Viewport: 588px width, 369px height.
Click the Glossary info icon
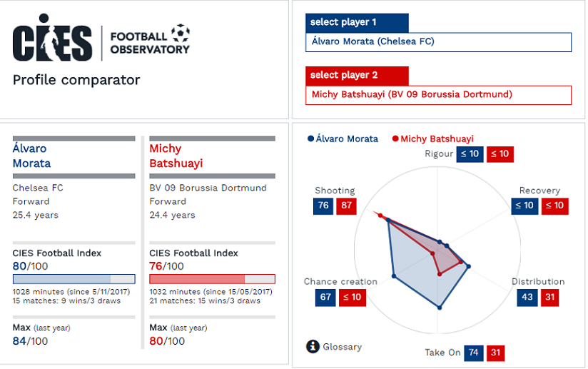pos(313,346)
